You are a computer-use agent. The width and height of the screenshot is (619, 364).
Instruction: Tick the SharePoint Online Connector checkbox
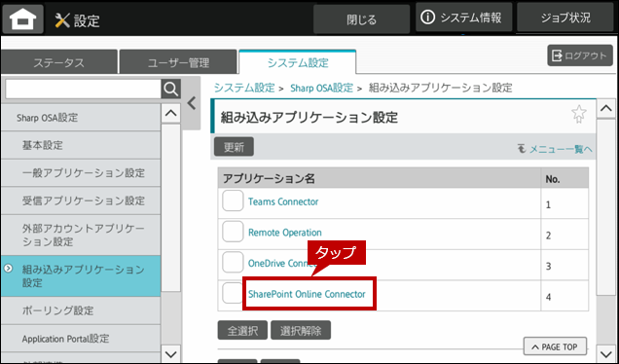click(x=233, y=293)
